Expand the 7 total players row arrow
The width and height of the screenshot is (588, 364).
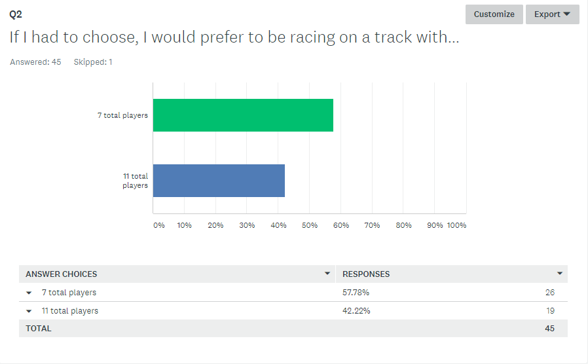(x=29, y=293)
